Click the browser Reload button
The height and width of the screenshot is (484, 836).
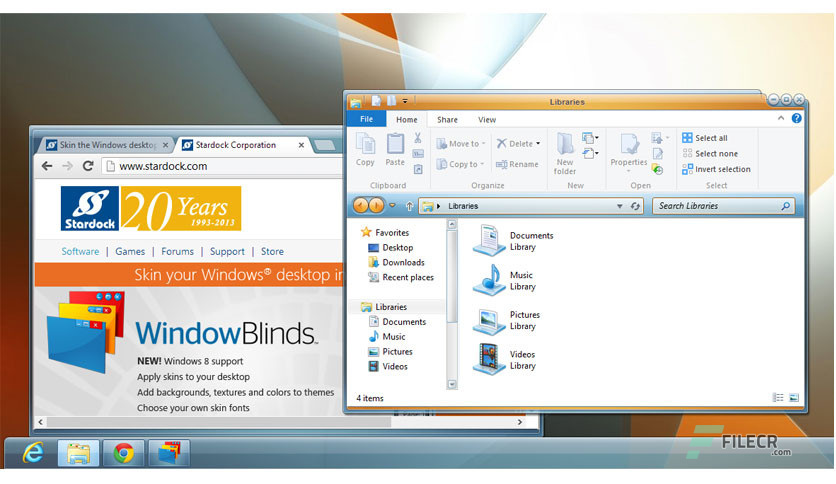point(88,166)
